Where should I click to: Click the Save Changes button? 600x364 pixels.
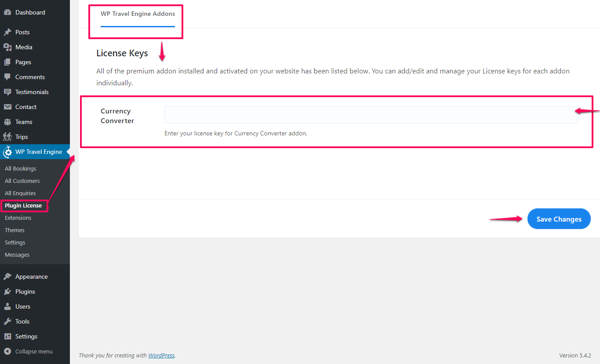coord(559,219)
